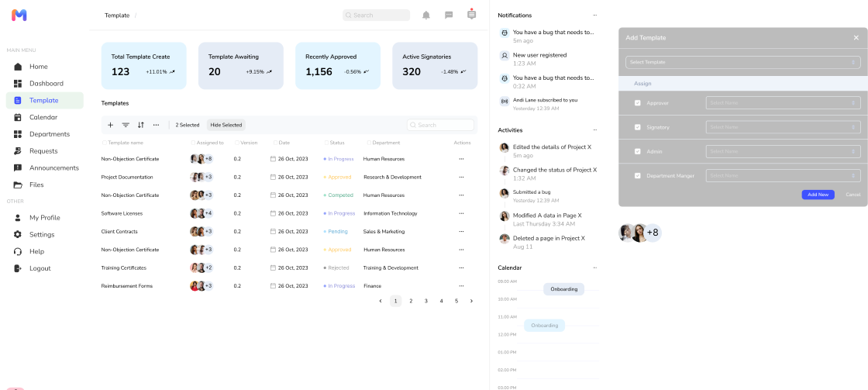Go to Announcements in the sidebar
This screenshot has width=868, height=390.
pyautogui.click(x=53, y=168)
